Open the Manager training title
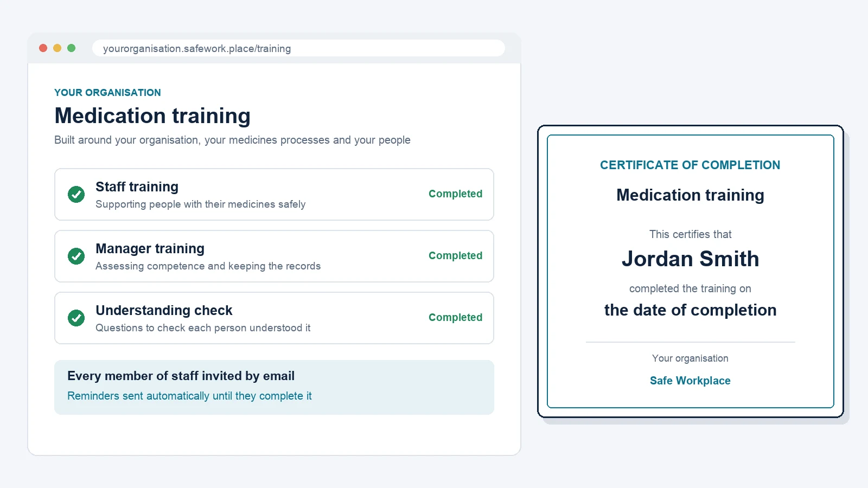The width and height of the screenshot is (868, 488). pyautogui.click(x=150, y=249)
